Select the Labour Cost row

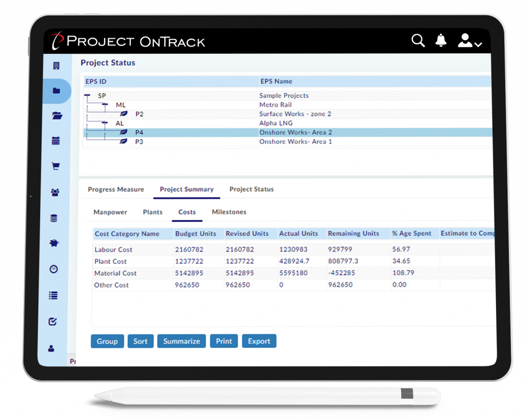[293, 249]
